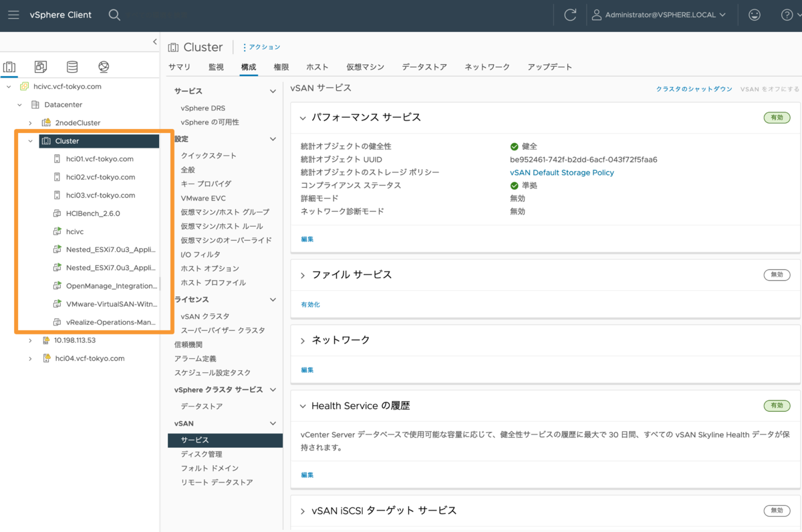Open the ホスト tab
The width and height of the screenshot is (802, 532).
click(317, 67)
